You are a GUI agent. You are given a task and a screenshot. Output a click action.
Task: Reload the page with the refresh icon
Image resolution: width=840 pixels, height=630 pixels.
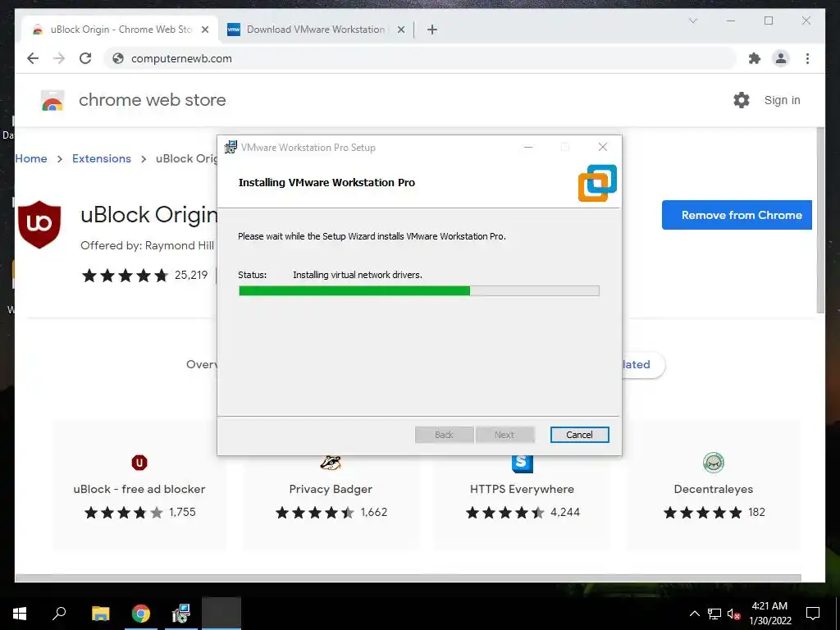pyautogui.click(x=85, y=58)
